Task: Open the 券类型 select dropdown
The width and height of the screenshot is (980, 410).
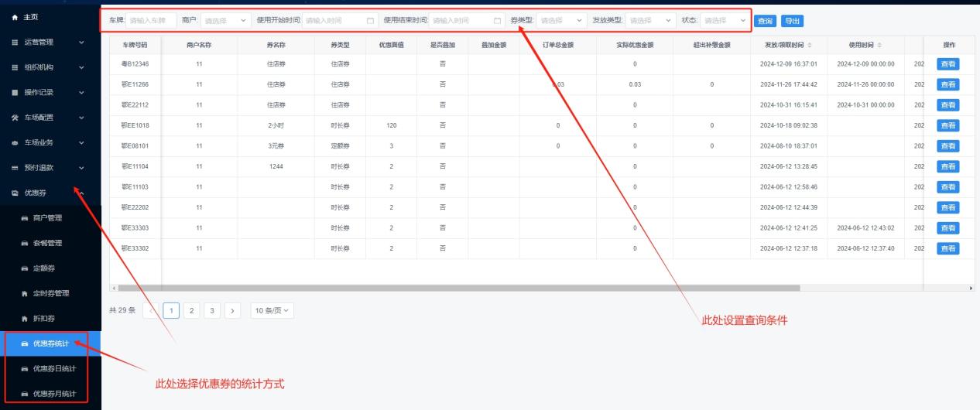Action: pyautogui.click(x=561, y=20)
